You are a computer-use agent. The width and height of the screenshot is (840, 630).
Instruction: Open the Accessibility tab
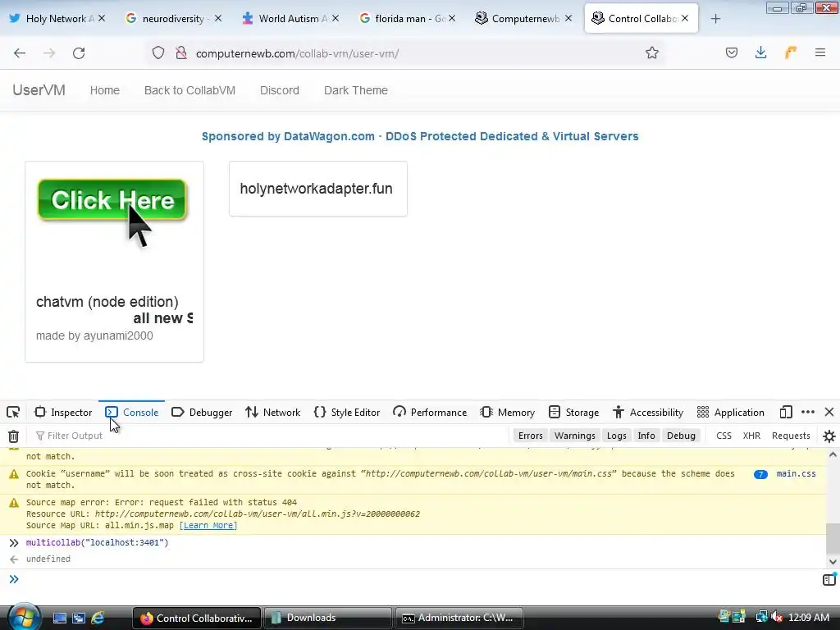tap(648, 412)
